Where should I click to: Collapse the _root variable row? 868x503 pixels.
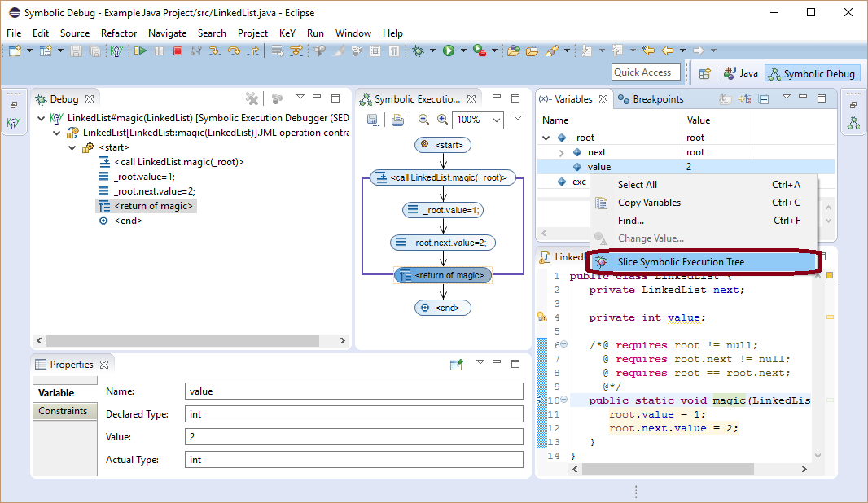[x=546, y=138]
